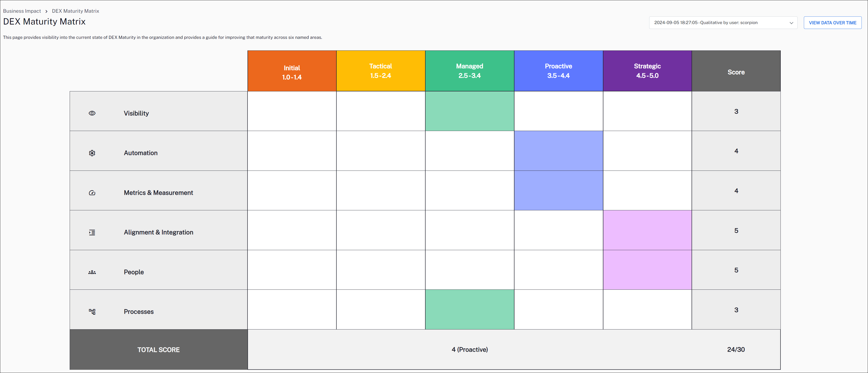Viewport: 868px width, 373px height.
Task: Click the Metrics & Measurement gauge icon
Action: coord(92,193)
